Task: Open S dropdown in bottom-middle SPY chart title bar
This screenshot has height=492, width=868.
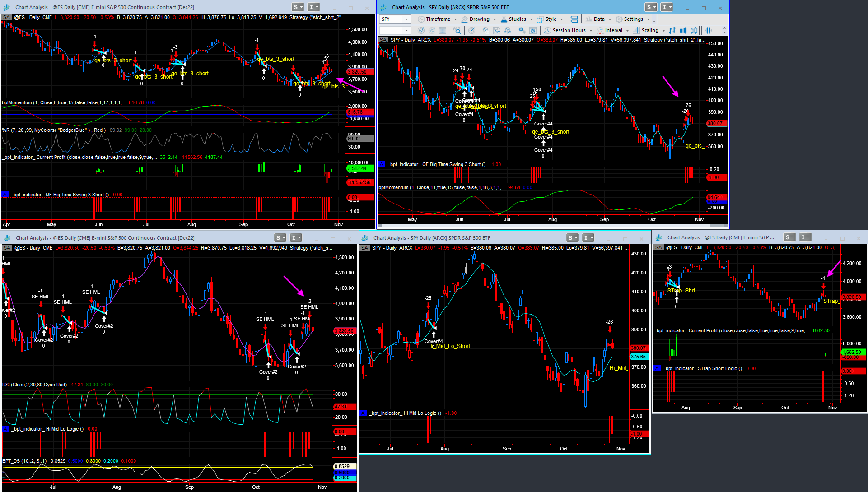Action: coord(573,238)
